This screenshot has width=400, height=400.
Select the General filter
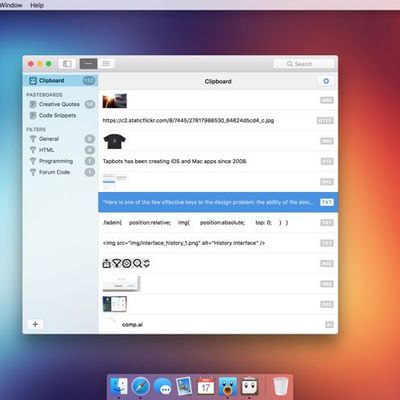tap(60, 139)
